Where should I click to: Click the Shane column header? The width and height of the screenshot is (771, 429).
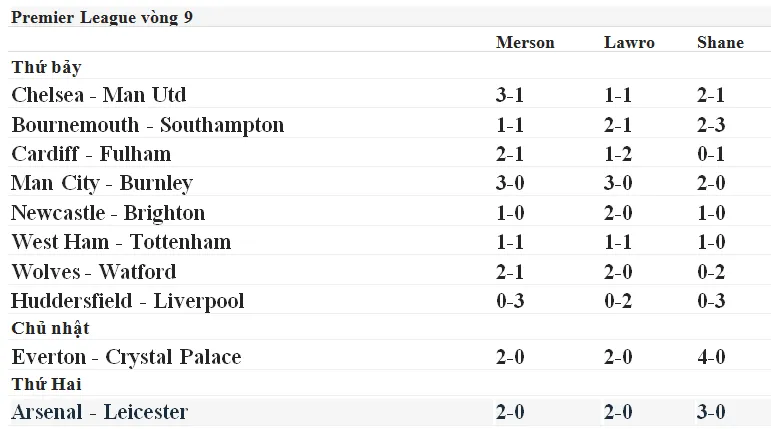tap(720, 43)
